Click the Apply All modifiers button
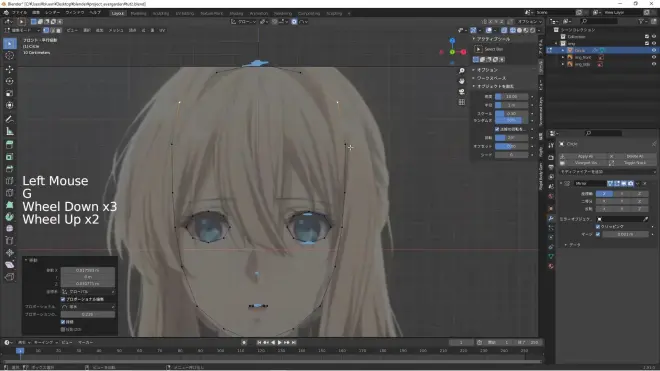Viewport: 660px width, 371px height. click(x=583, y=156)
